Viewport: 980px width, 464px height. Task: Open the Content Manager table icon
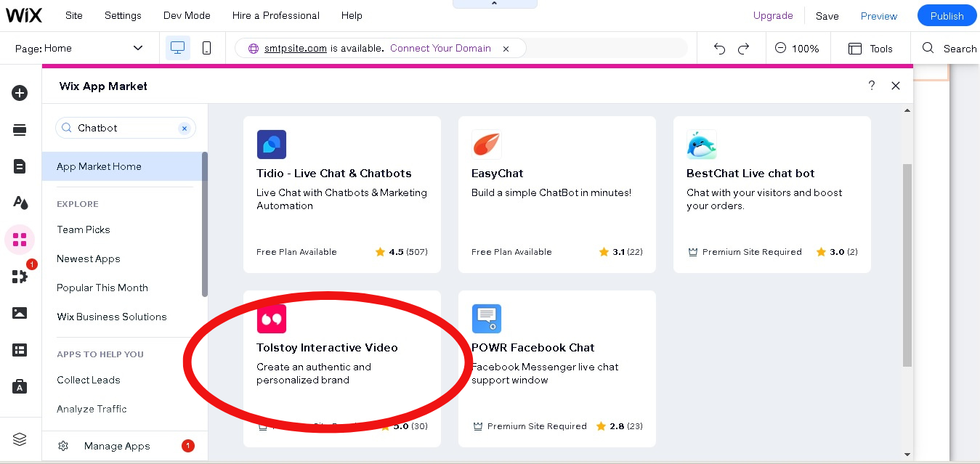(20, 350)
